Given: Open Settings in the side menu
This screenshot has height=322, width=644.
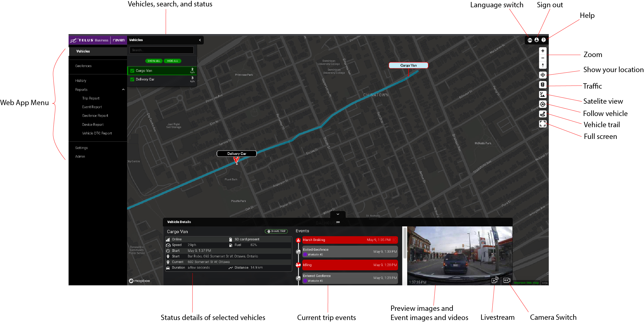Looking at the screenshot, I should 81,148.
